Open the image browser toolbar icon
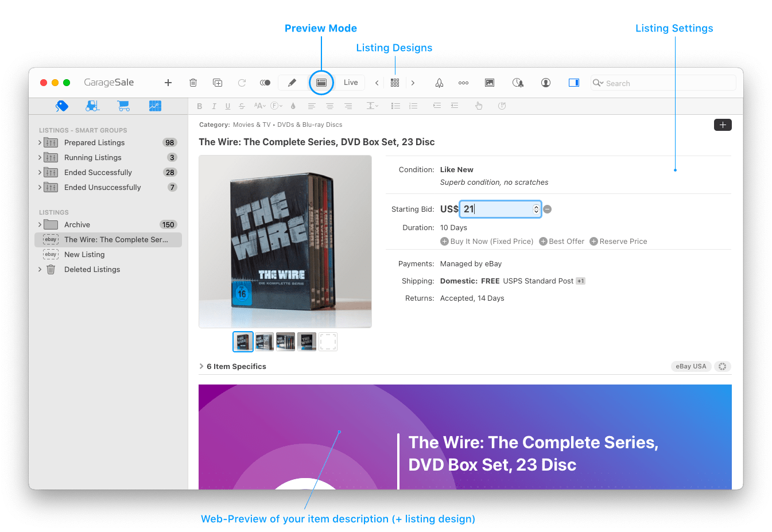Viewport: 772px width, 532px height. pyautogui.click(x=489, y=83)
